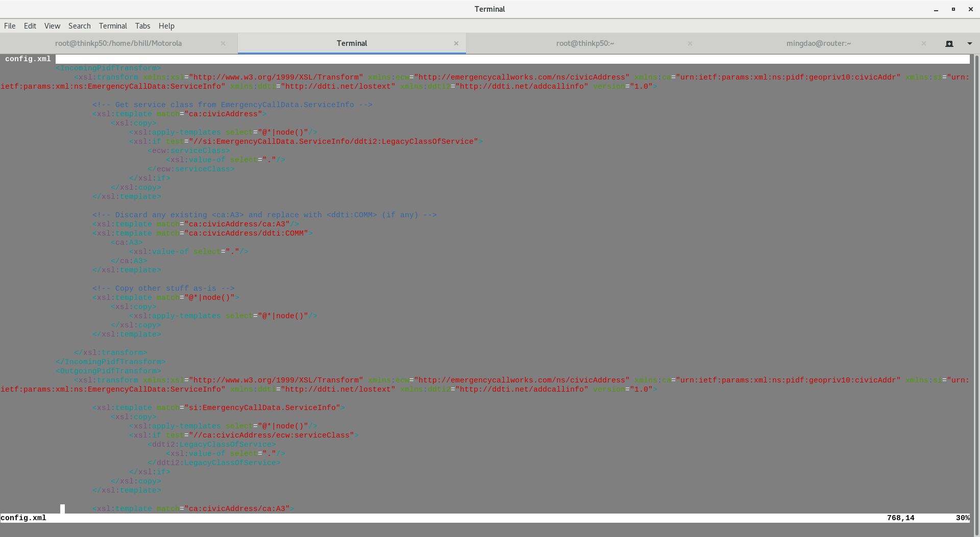
Task: Click the si:EmergencyCallData.ServiceInfo template line
Action: (x=218, y=408)
